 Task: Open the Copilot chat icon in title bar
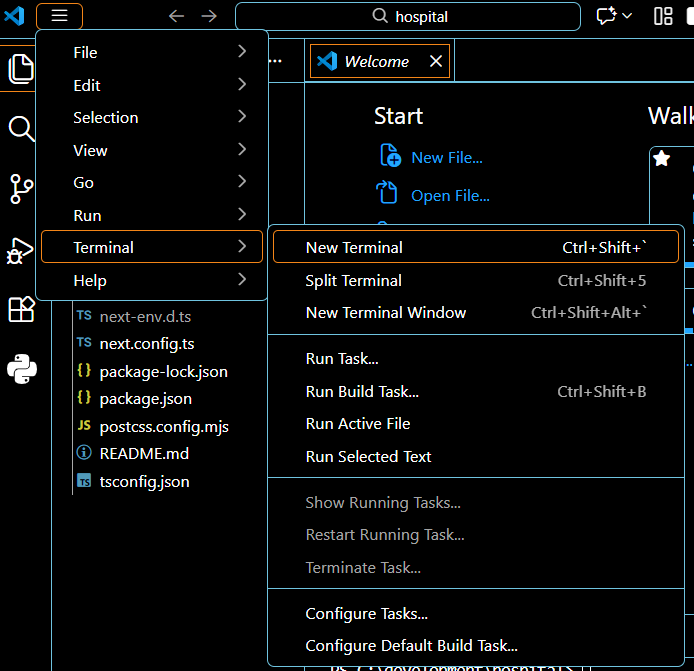606,16
